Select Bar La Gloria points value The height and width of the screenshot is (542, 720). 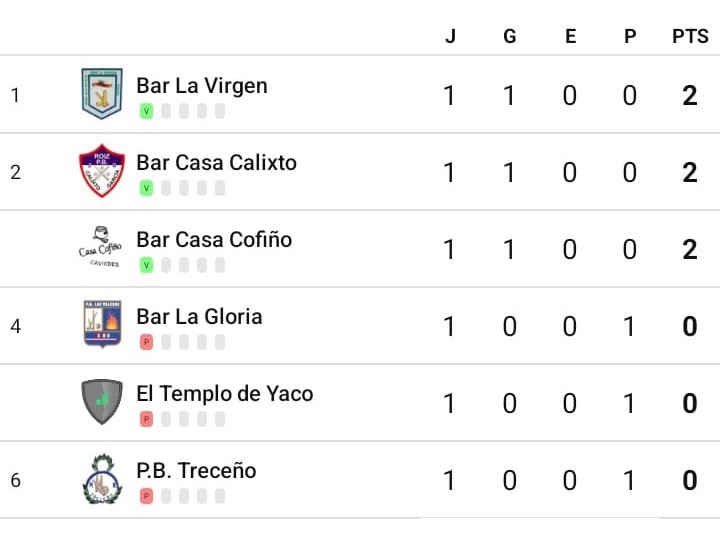tap(690, 327)
